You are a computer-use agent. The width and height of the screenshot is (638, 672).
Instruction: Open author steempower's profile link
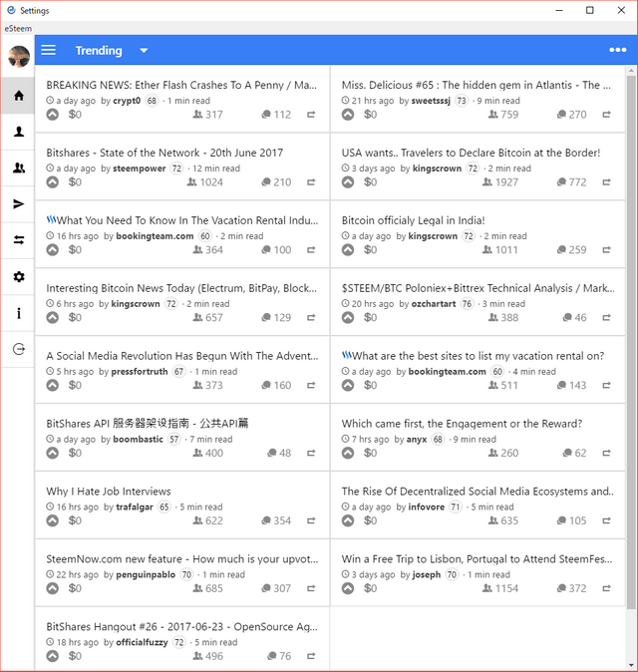(140, 168)
